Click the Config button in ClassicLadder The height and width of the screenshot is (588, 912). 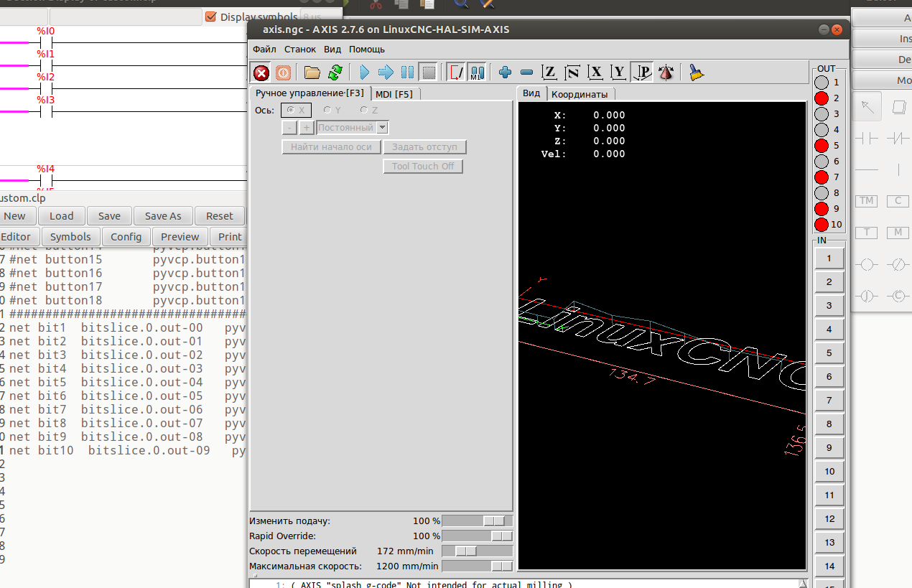coord(126,236)
